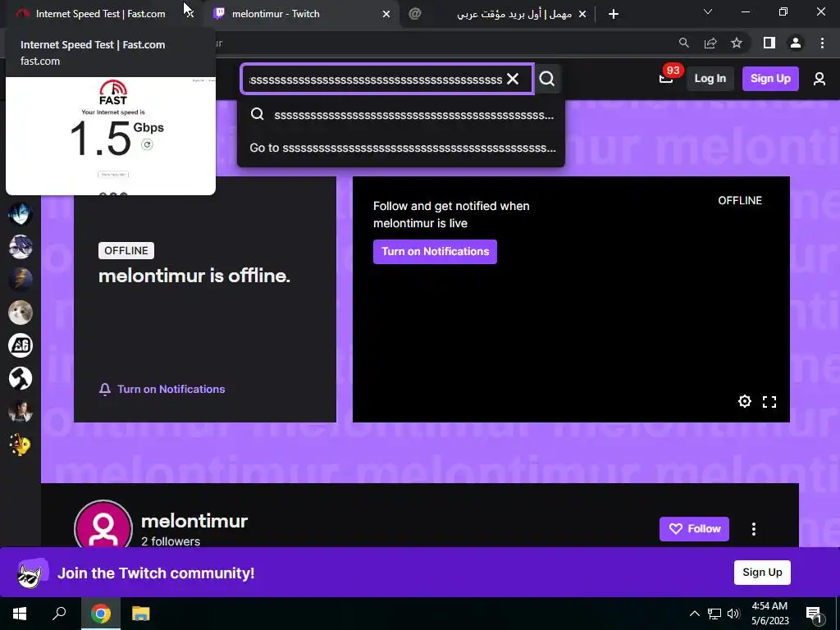Close the melontimur Twitch tab

[x=386, y=15]
